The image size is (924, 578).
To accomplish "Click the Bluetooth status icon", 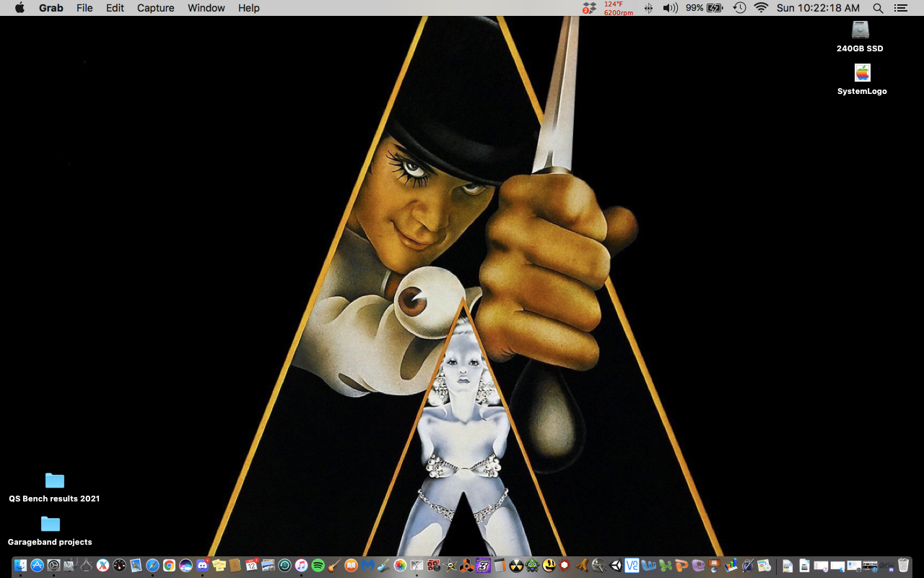I will (648, 8).
